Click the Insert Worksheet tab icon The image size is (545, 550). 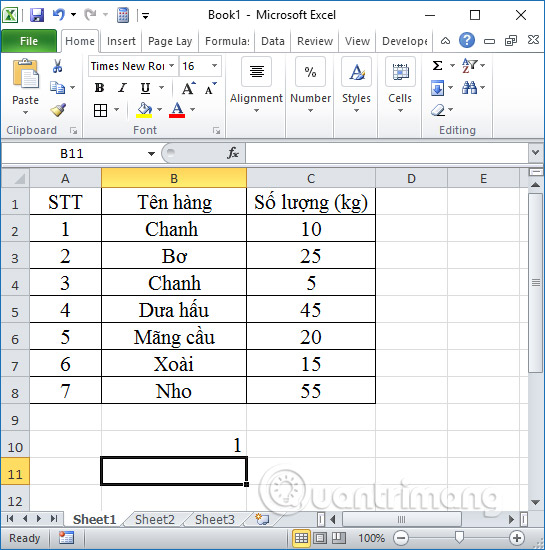tap(262, 519)
